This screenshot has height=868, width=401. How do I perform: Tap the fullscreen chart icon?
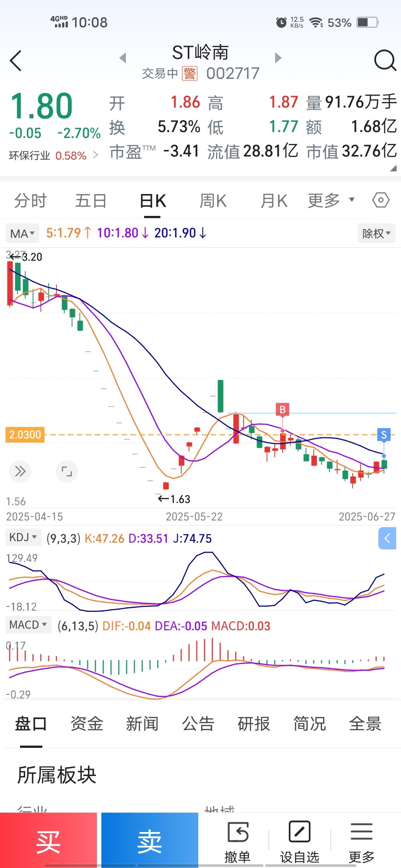(67, 471)
